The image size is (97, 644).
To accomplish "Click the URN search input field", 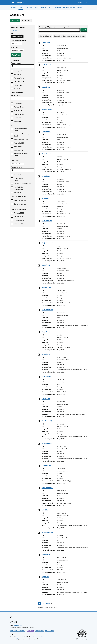I will [x=59, y=30].
